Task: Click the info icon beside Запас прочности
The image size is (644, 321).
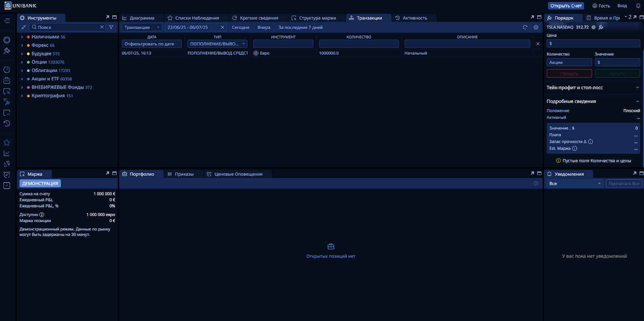Action: 590,142
